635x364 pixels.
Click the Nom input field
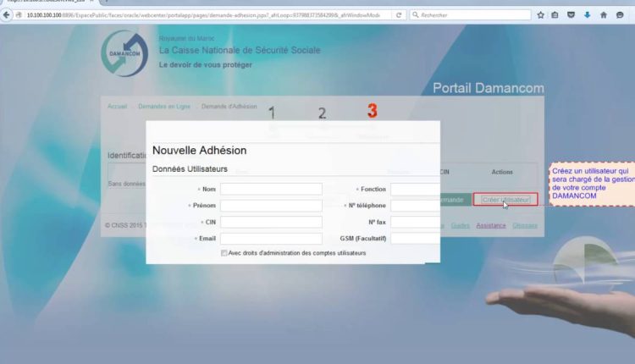click(271, 189)
